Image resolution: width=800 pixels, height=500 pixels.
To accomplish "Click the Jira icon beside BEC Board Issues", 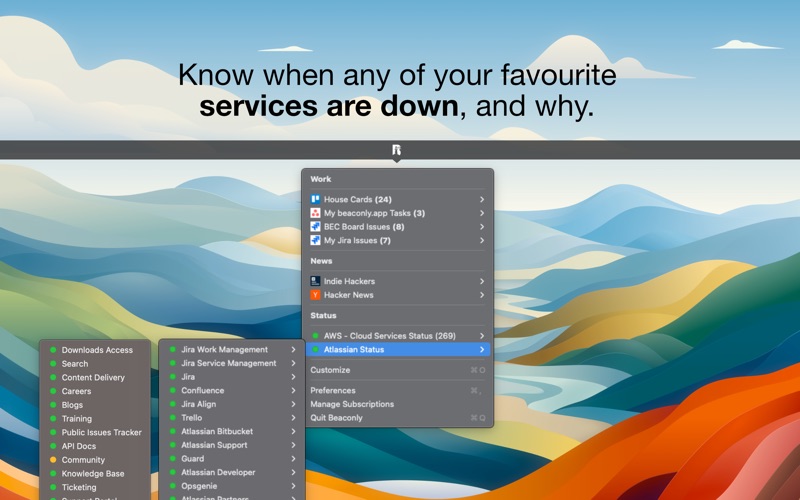I will coord(315,227).
